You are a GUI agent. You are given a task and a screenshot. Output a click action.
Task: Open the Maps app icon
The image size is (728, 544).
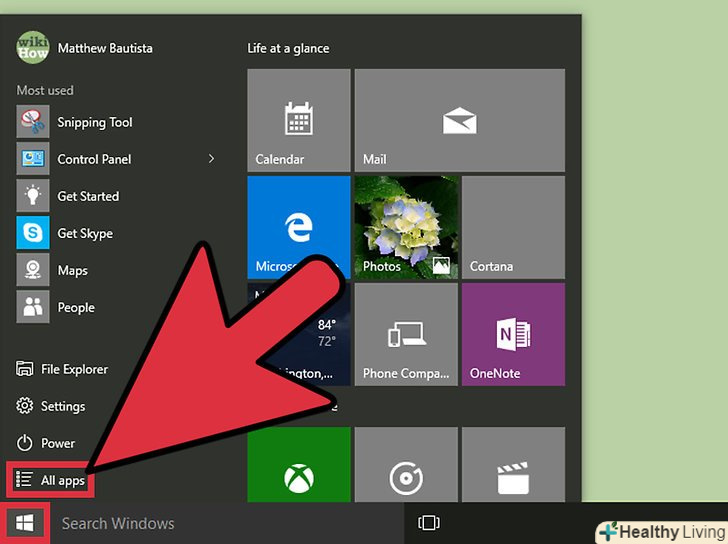[x=32, y=270]
